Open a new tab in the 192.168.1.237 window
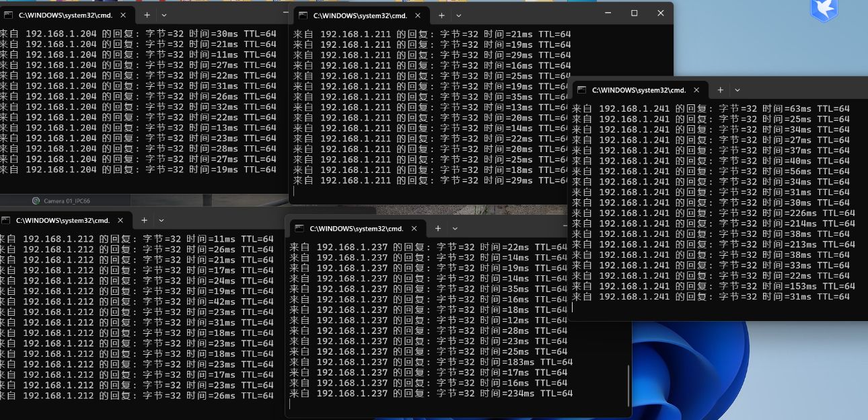This screenshot has height=420, width=868. point(438,228)
